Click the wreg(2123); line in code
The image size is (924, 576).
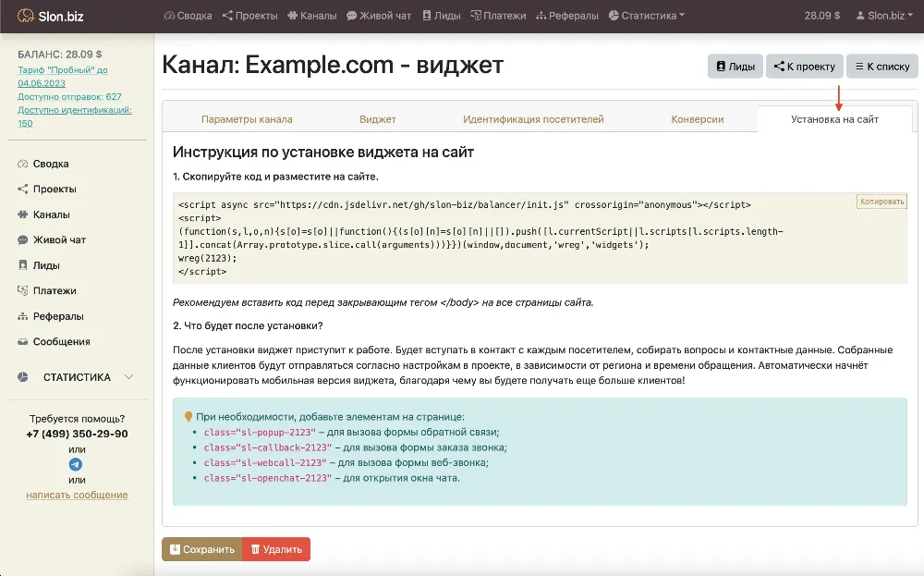207,258
